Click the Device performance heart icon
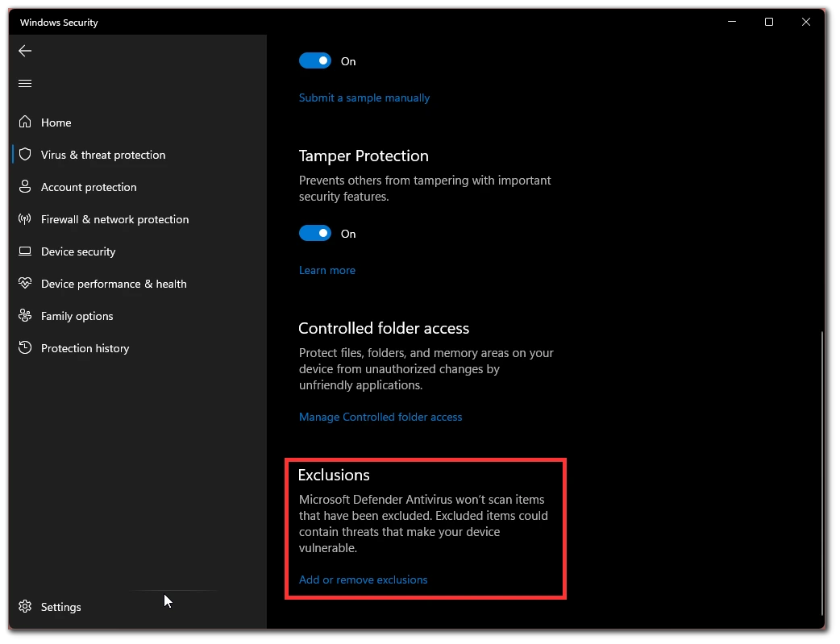Image resolution: width=840 pixels, height=644 pixels. pos(25,283)
